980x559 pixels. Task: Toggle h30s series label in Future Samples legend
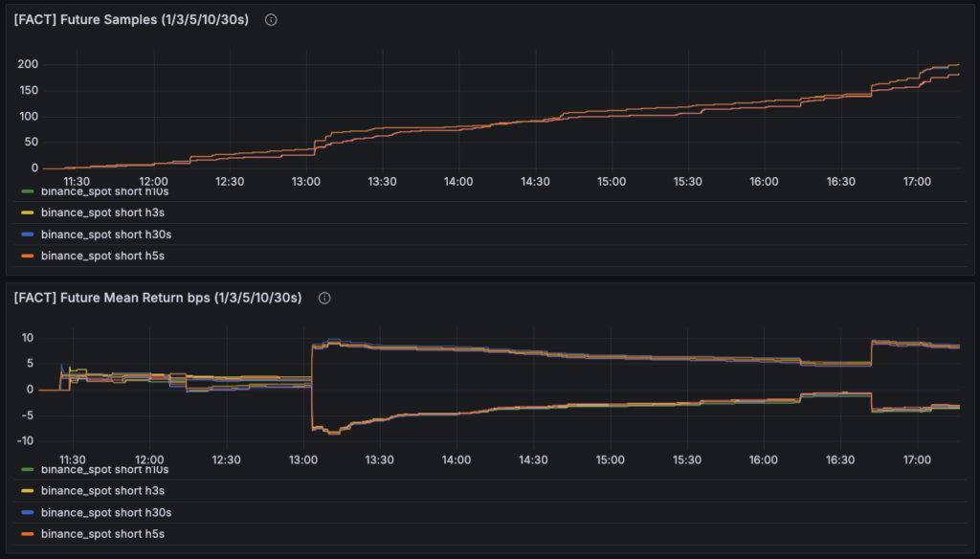108,235
